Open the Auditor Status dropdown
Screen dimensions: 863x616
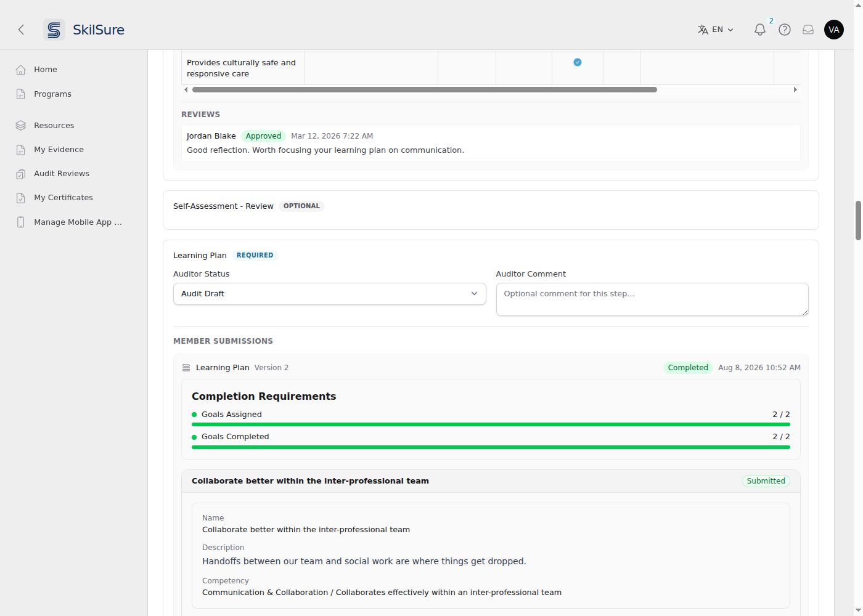(330, 294)
